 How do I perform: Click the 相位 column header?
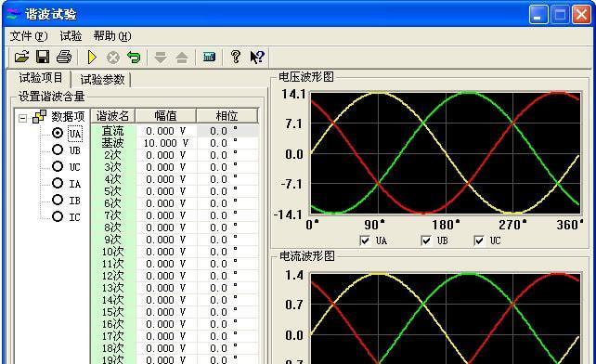tap(227, 116)
